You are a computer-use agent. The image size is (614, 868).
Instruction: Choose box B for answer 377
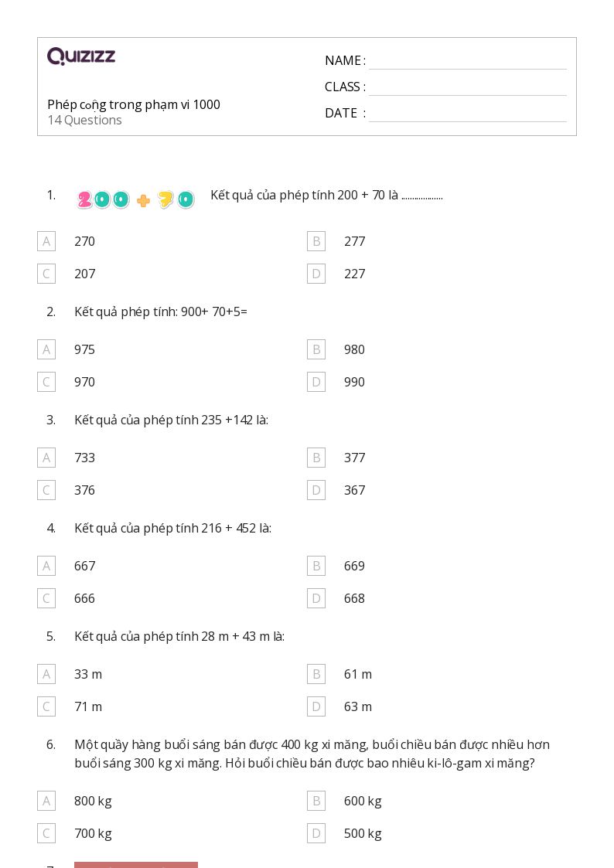[316, 458]
